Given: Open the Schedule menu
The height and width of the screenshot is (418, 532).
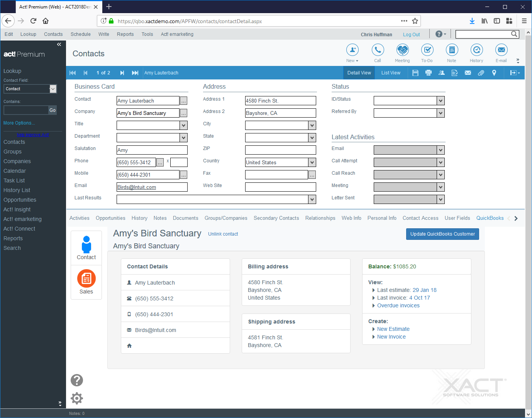Looking at the screenshot, I should [81, 34].
